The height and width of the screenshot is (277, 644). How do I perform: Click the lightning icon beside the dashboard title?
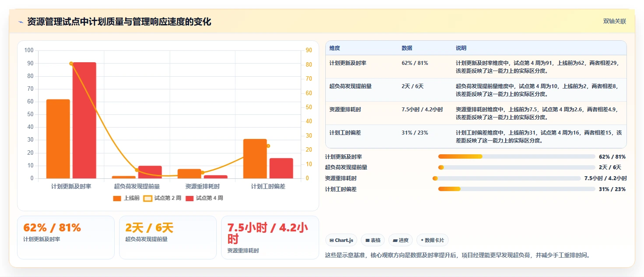coord(21,22)
